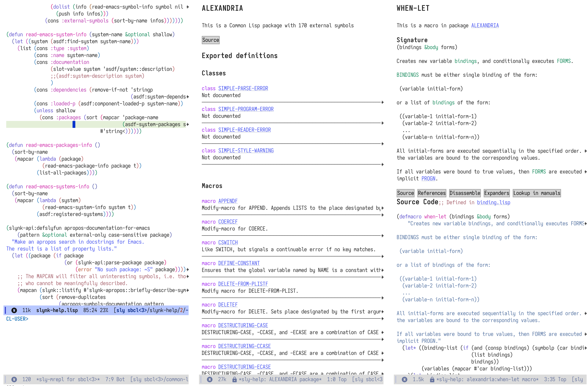
Task: Click Lookup in manuals button
Action: [x=537, y=193]
